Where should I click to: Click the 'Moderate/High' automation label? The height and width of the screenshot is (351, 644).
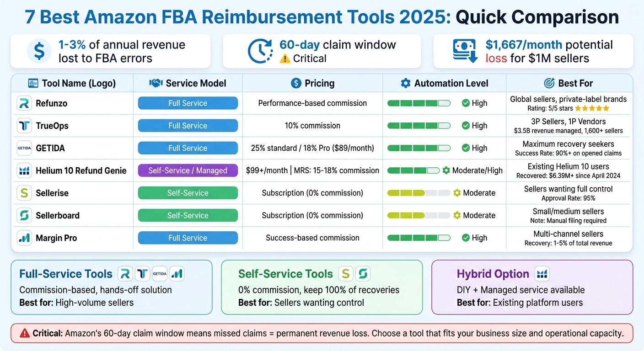[478, 170]
